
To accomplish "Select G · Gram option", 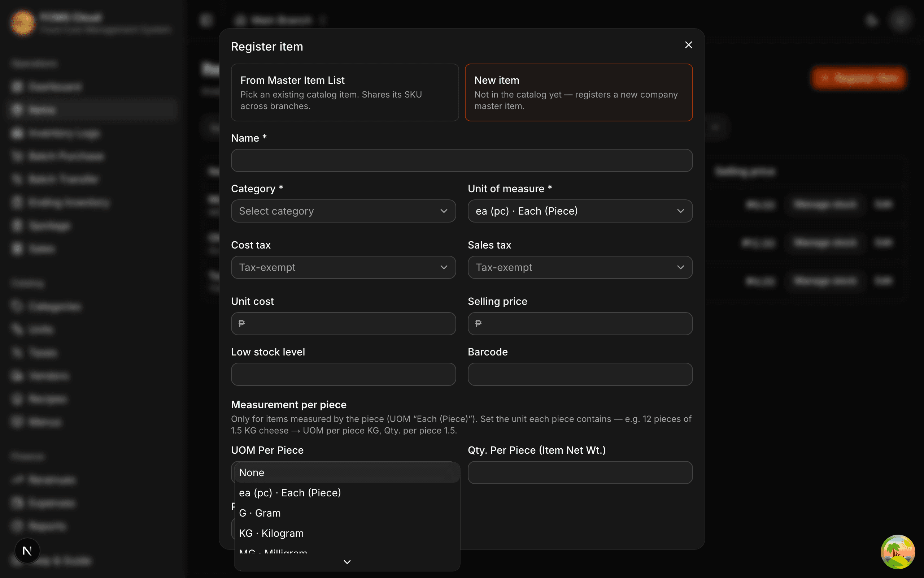I will [347, 513].
